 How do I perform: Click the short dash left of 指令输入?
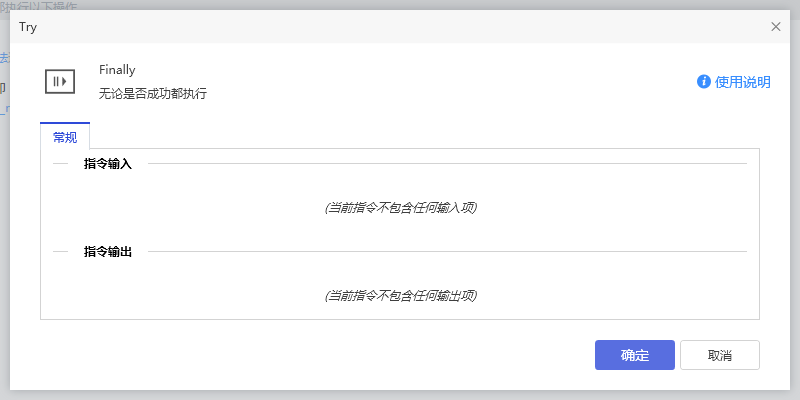point(60,164)
